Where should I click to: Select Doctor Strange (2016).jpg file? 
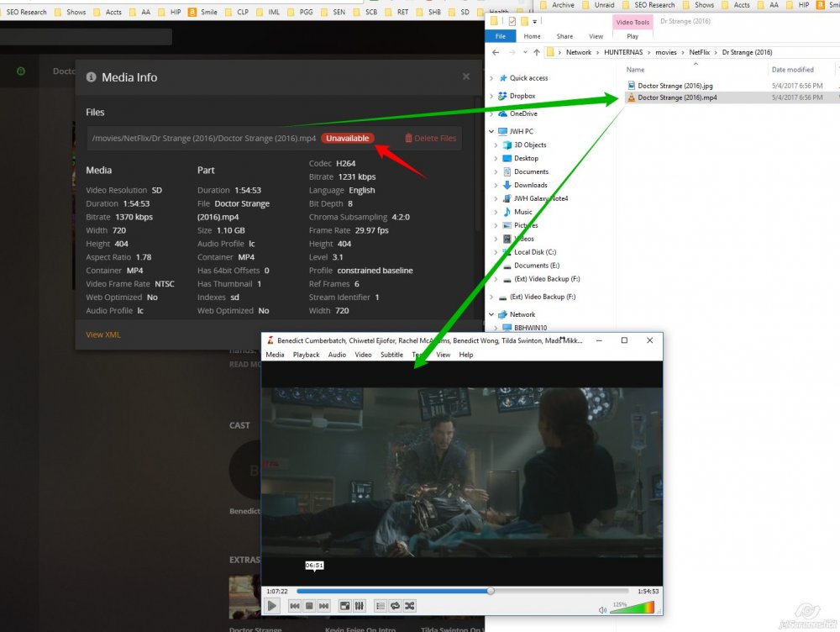pos(675,85)
